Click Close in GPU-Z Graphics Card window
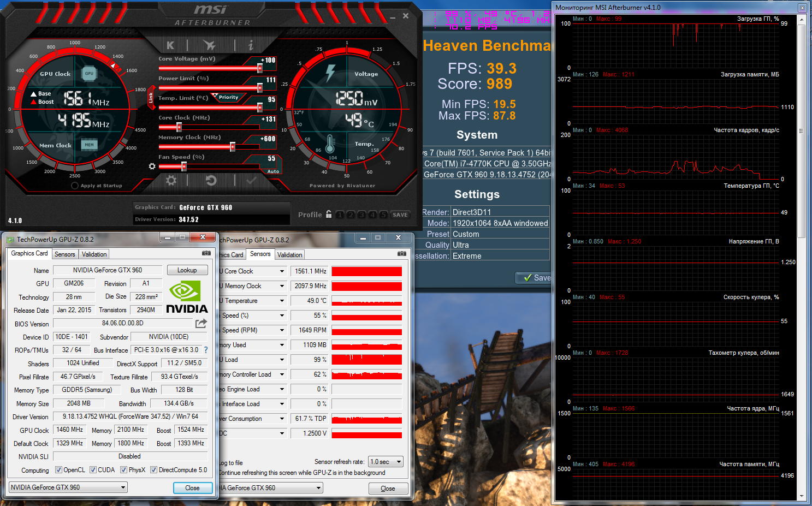Image resolution: width=812 pixels, height=506 pixels. coord(192,488)
